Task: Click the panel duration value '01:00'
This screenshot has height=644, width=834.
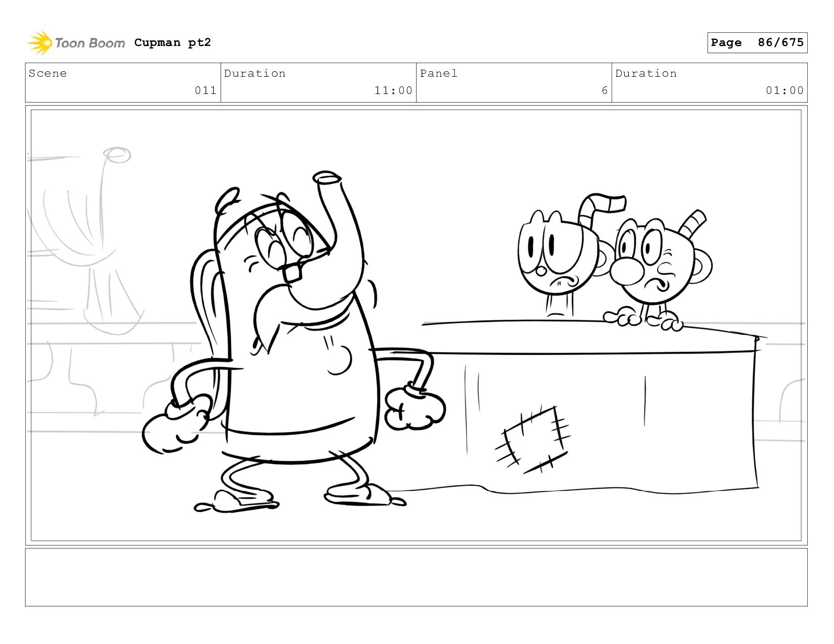Action: pos(784,90)
